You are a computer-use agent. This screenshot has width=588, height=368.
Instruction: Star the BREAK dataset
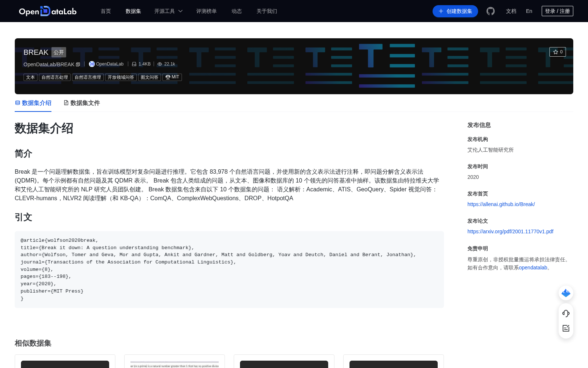pyautogui.click(x=557, y=52)
